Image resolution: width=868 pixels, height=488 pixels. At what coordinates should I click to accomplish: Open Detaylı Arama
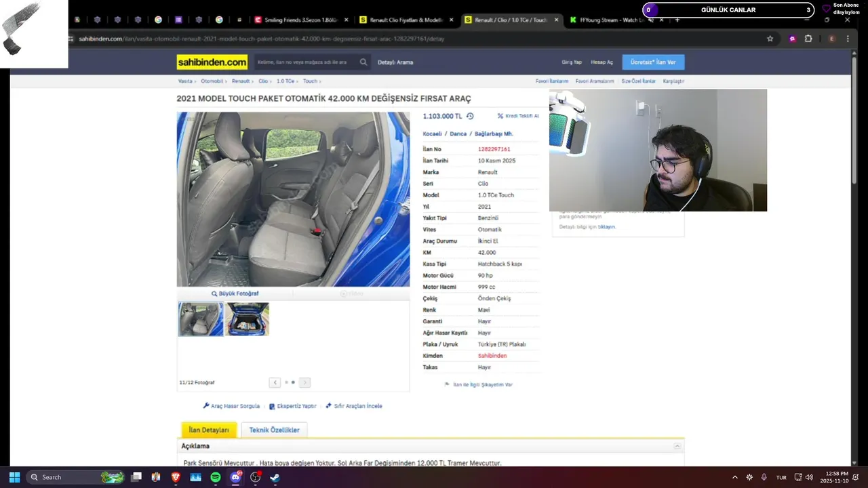click(395, 62)
